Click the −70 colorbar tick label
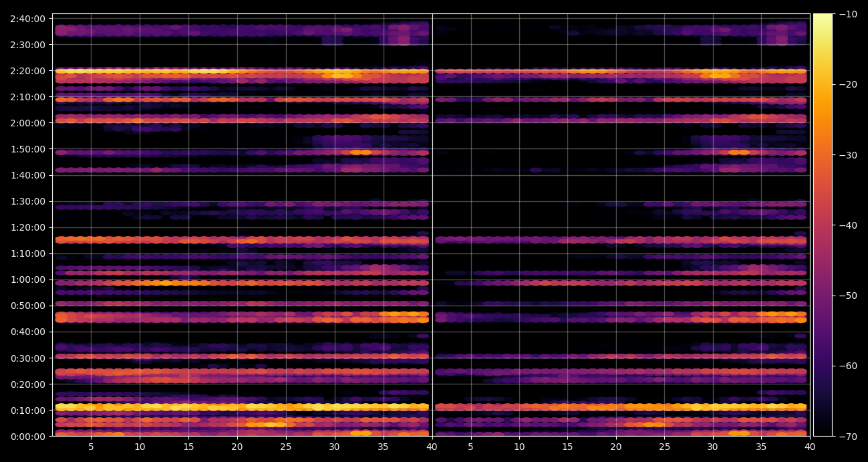The image size is (868, 462). click(x=848, y=437)
